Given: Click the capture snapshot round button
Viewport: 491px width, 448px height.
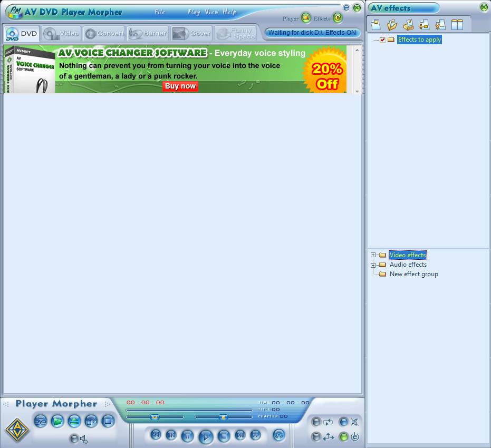Looking at the screenshot, I should [91, 421].
